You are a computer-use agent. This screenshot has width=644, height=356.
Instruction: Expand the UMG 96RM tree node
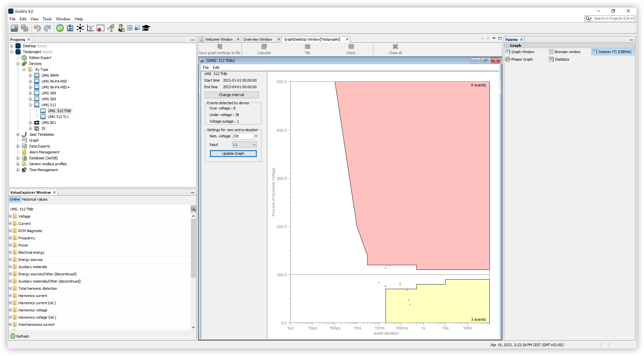(x=30, y=75)
